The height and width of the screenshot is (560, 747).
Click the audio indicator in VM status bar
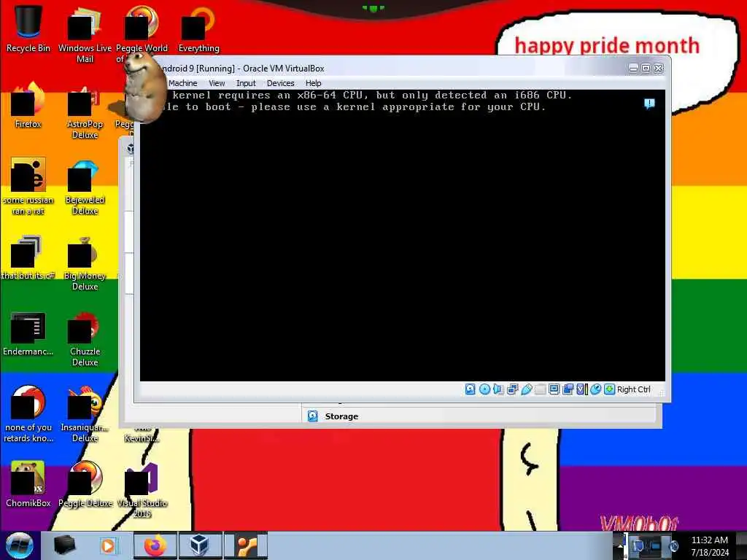tap(498, 389)
